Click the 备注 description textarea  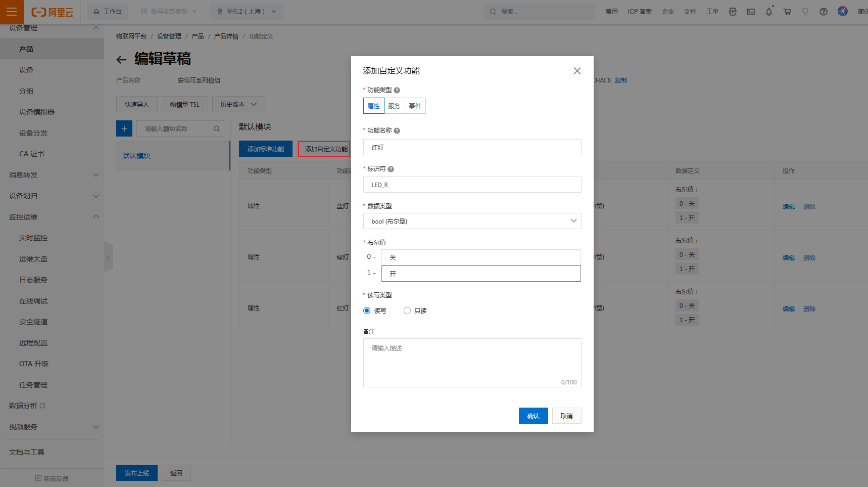[x=472, y=363]
